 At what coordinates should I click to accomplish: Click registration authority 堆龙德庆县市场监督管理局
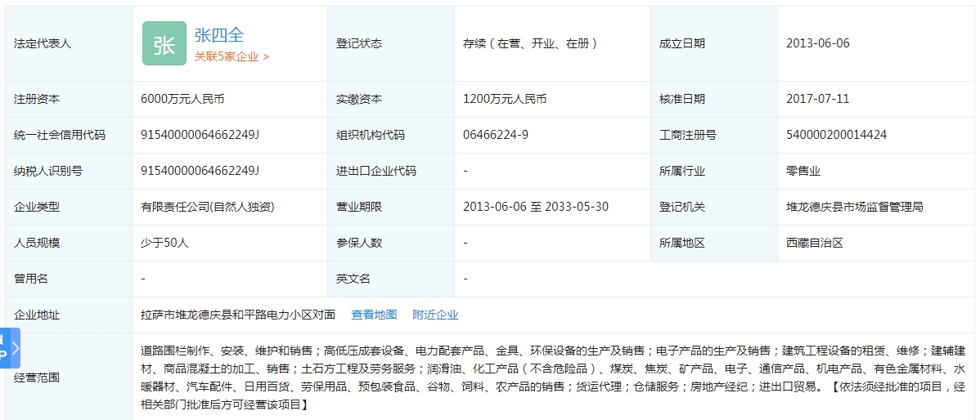pos(854,207)
